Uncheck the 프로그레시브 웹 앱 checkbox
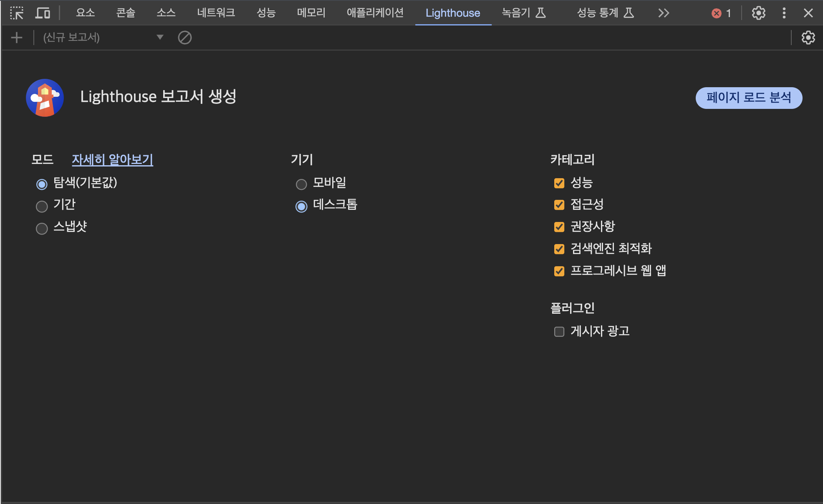 559,271
